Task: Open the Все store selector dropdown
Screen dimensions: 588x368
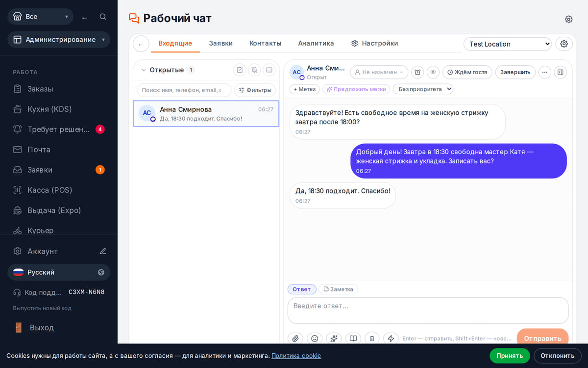Action: pyautogui.click(x=40, y=17)
